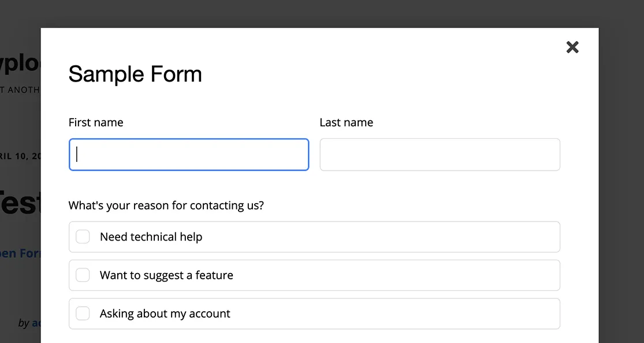Click inside the First name input field
The width and height of the screenshot is (644, 343).
point(189,154)
